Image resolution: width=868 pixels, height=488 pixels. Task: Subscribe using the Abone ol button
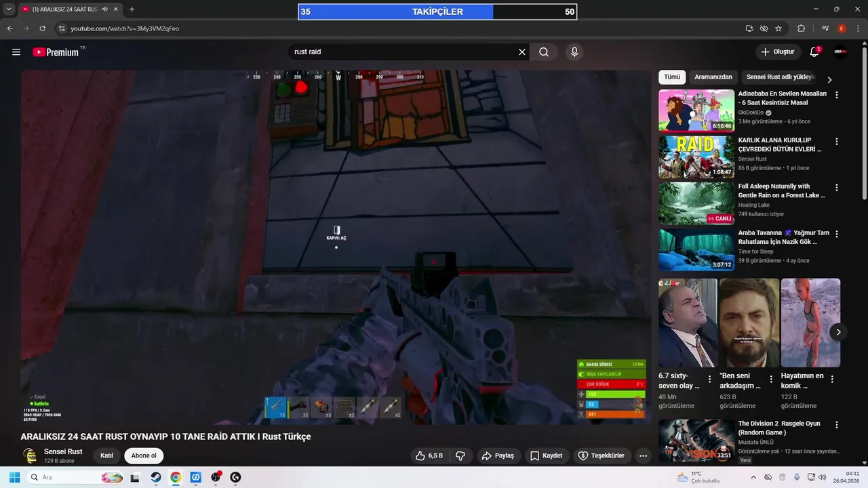coord(144,455)
